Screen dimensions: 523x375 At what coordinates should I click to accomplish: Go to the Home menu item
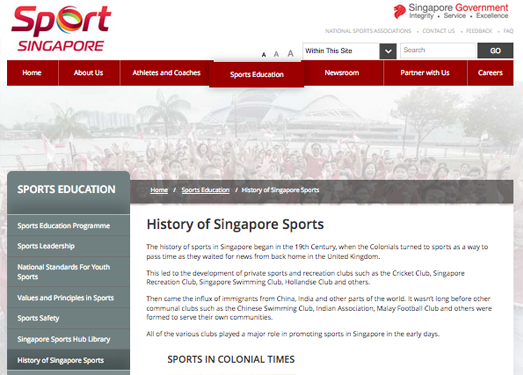(32, 73)
